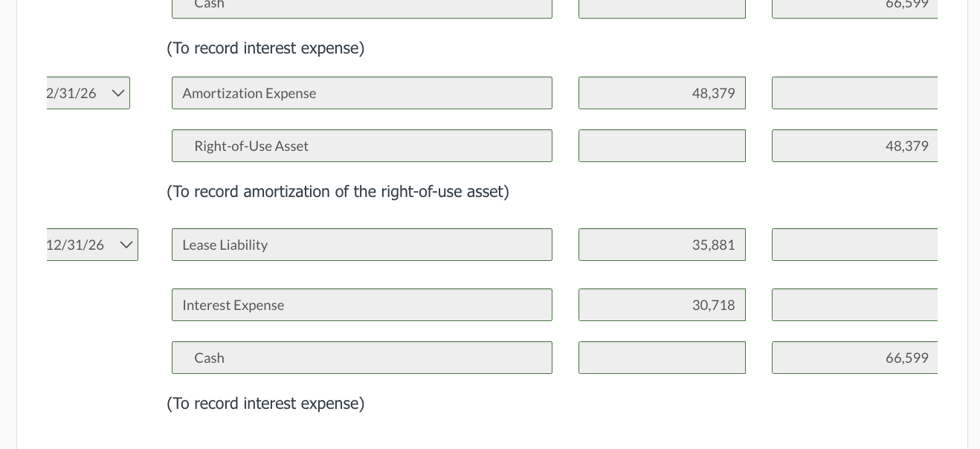Open the 12/31/26 date dropdown
Screen dimensions: 980x449
pos(91,245)
